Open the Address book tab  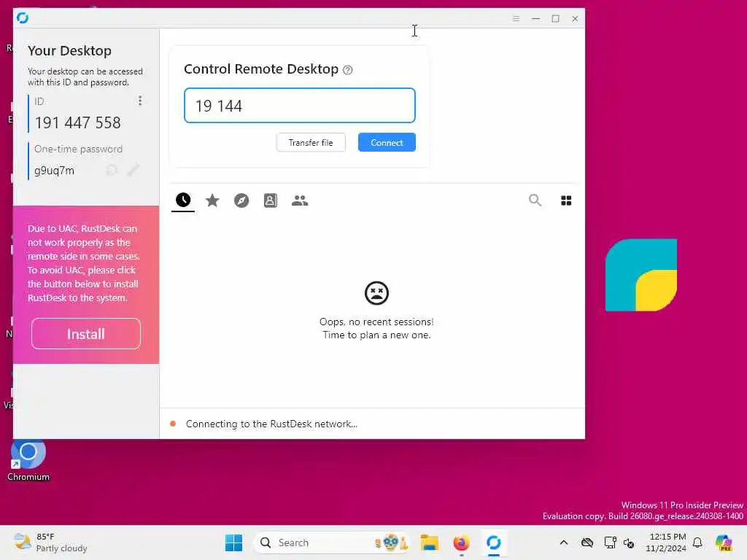coord(271,201)
